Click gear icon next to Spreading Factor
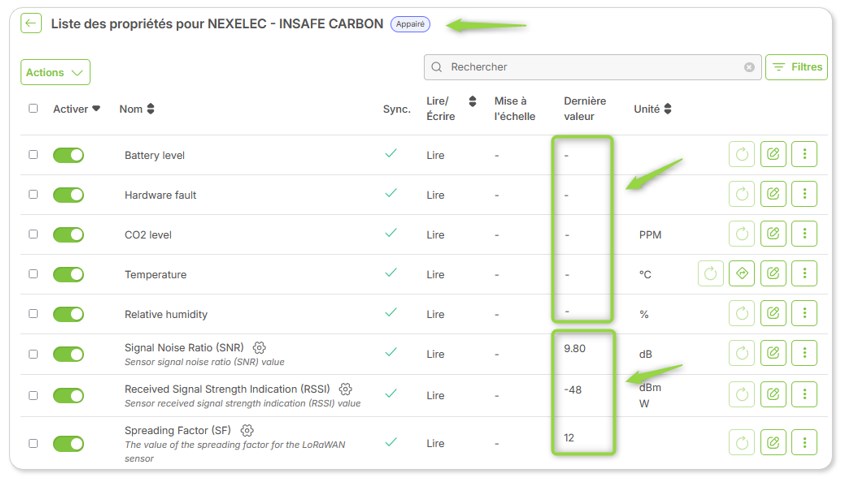Image resolution: width=846 pixels, height=483 pixels. point(247,430)
